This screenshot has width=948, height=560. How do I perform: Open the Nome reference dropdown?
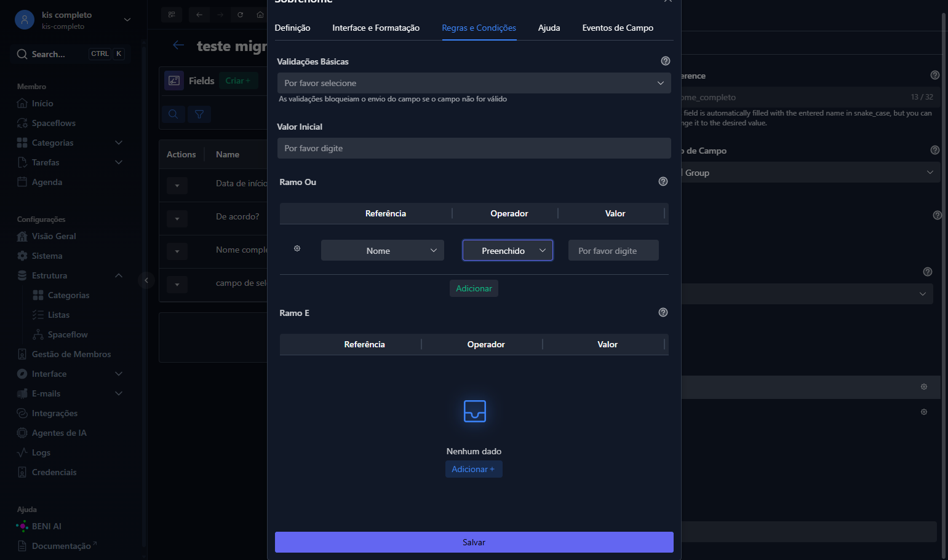[x=383, y=250]
